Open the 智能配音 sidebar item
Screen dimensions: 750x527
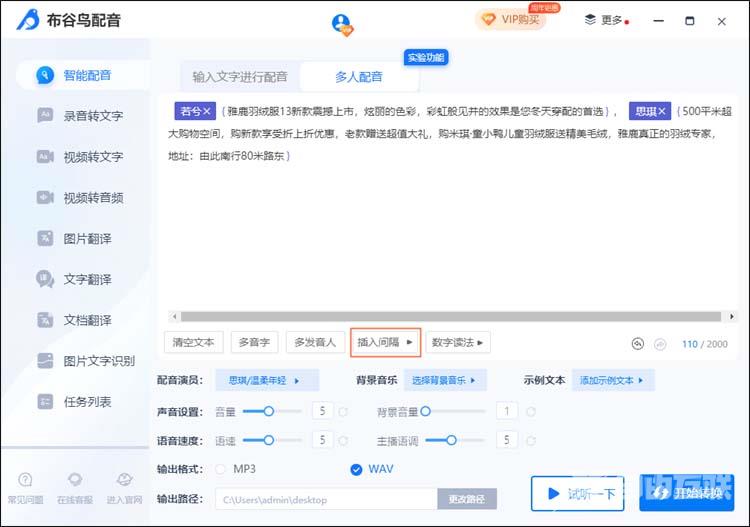tap(84, 75)
